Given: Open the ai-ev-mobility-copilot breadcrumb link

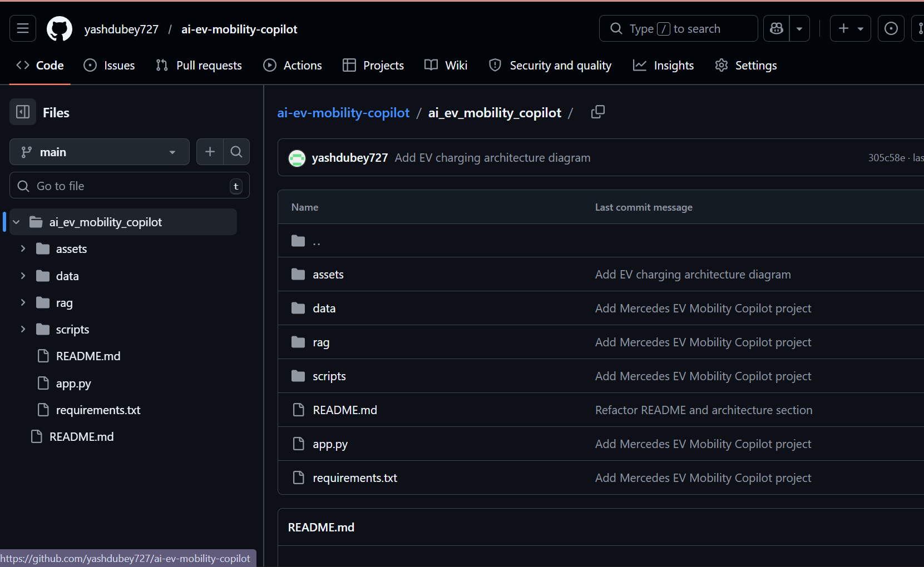Looking at the screenshot, I should coord(343,113).
